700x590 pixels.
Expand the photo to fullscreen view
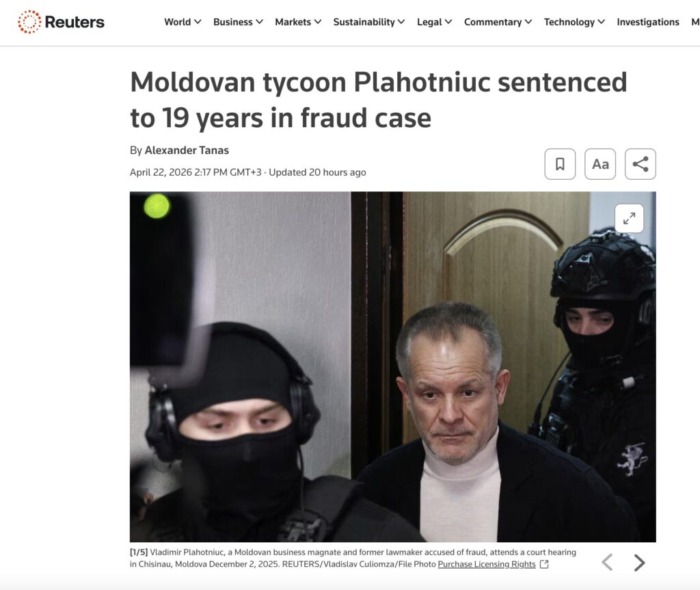[x=629, y=218]
